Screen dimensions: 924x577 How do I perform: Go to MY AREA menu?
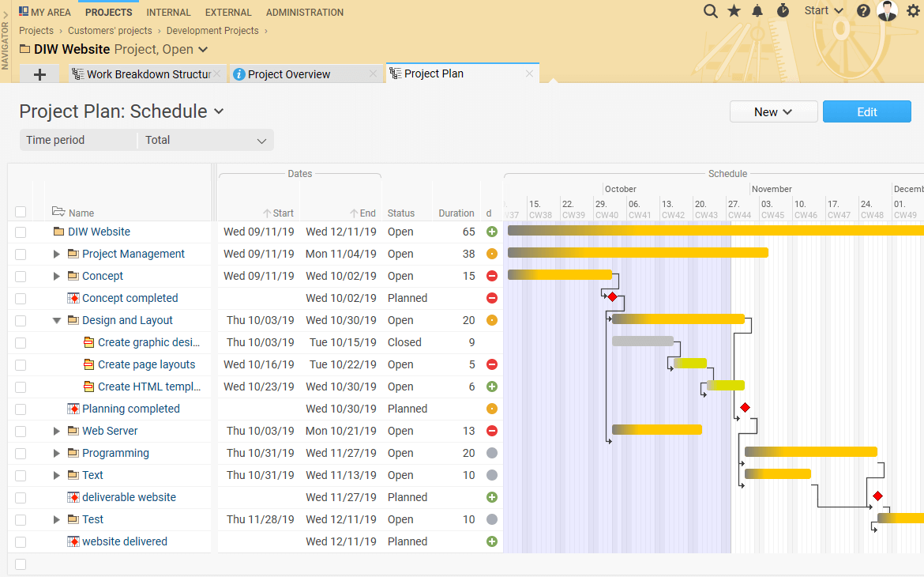pyautogui.click(x=45, y=12)
